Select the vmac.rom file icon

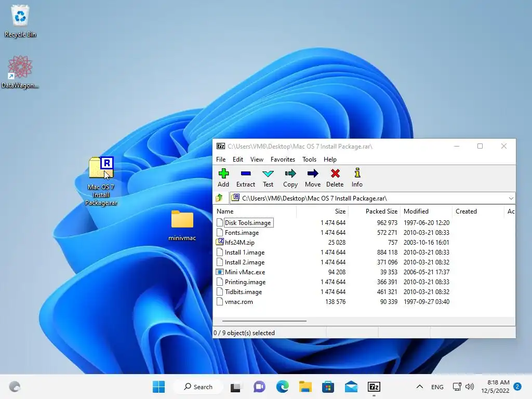[220, 302]
